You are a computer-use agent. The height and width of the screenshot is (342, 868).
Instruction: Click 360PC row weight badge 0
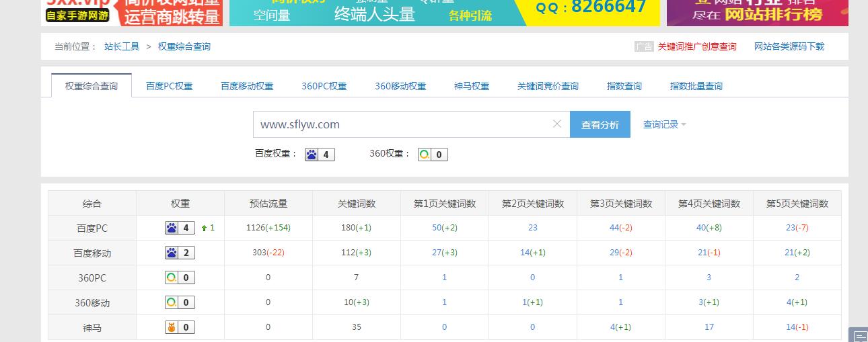pos(180,277)
